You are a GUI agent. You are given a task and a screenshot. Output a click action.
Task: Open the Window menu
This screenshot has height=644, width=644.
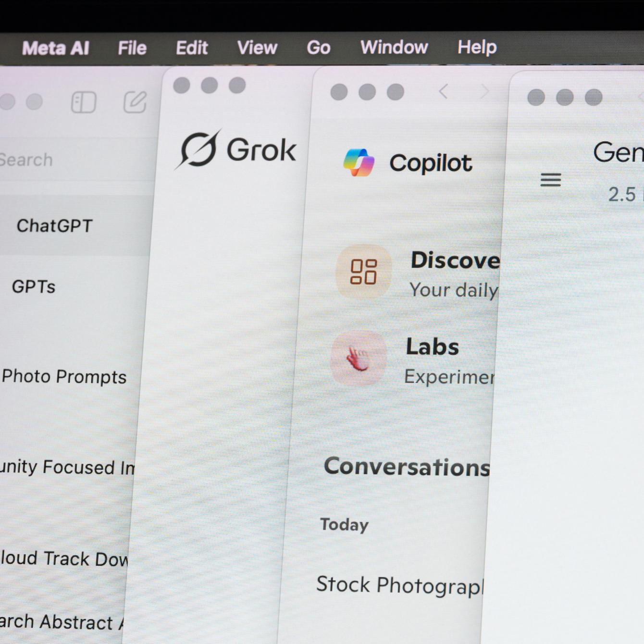(x=394, y=47)
